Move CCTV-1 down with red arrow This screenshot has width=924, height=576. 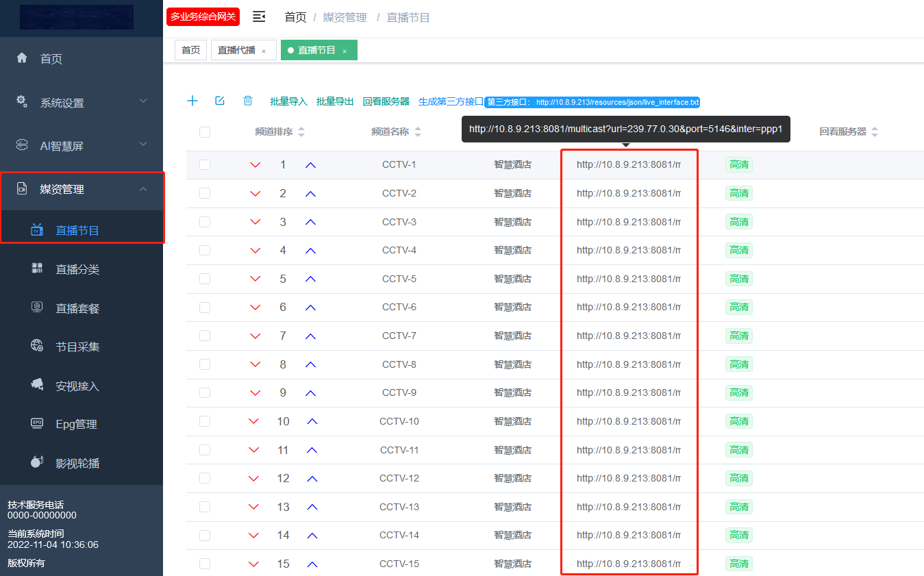point(255,165)
